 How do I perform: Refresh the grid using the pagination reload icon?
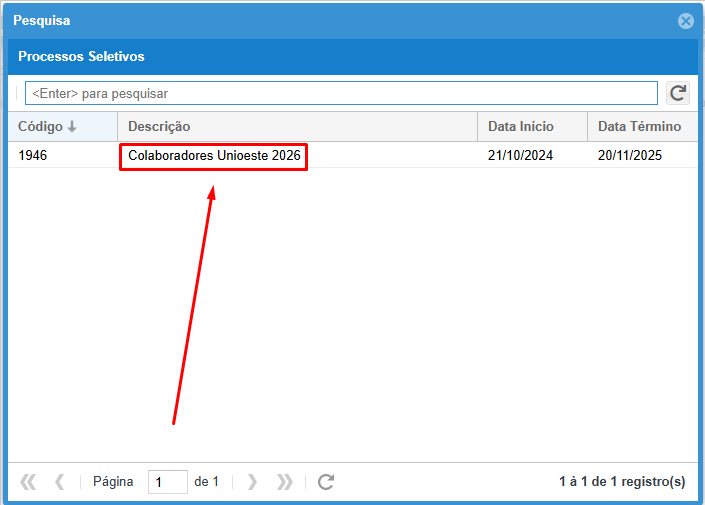[x=325, y=482]
